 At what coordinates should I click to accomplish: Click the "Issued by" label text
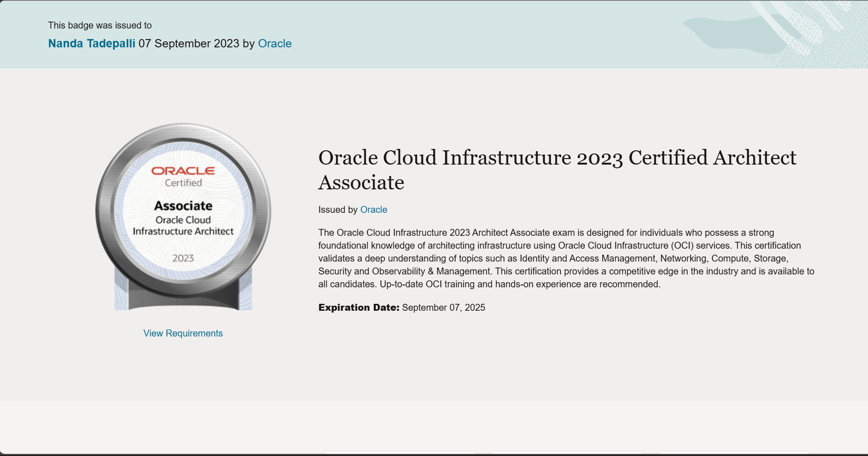[337, 210]
